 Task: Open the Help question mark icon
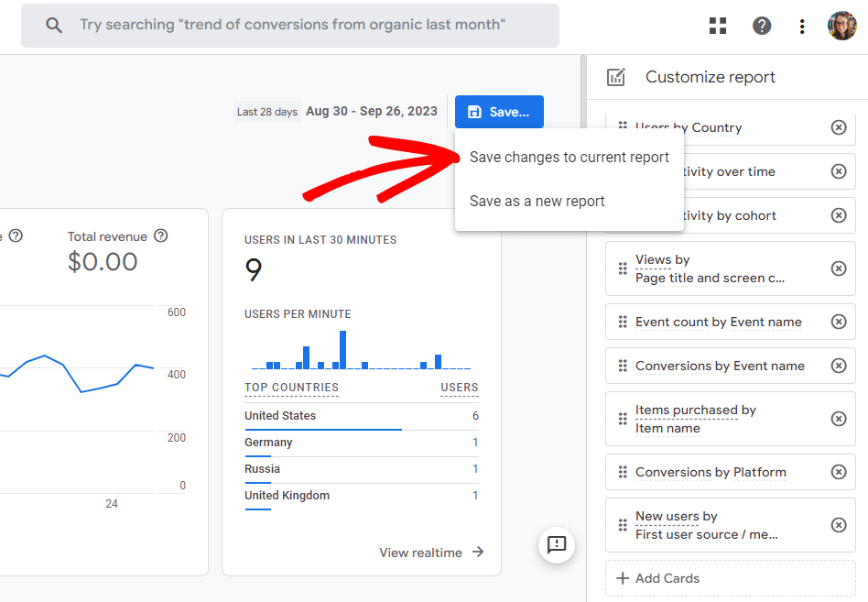click(x=762, y=25)
